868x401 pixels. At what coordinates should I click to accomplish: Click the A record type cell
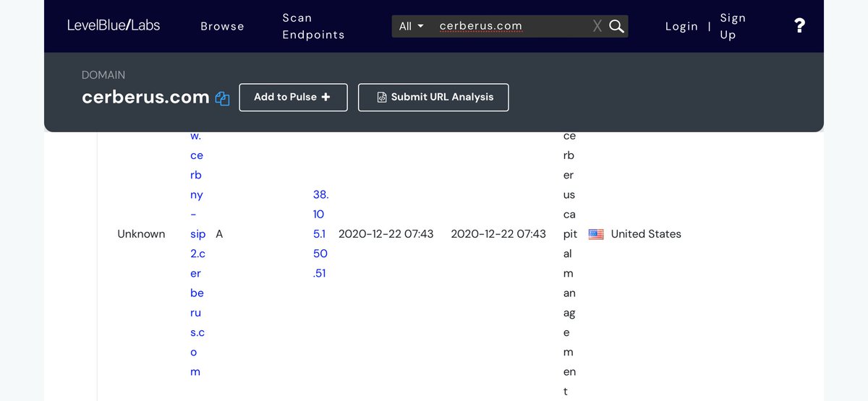pos(219,234)
